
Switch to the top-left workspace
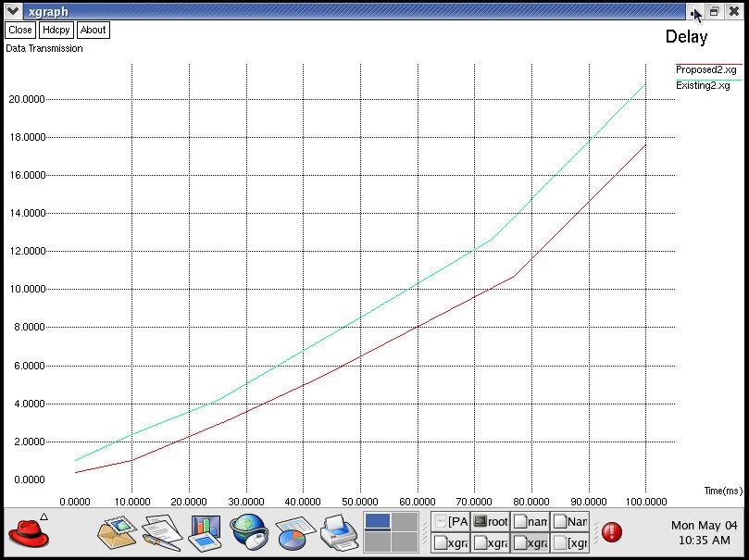[378, 522]
